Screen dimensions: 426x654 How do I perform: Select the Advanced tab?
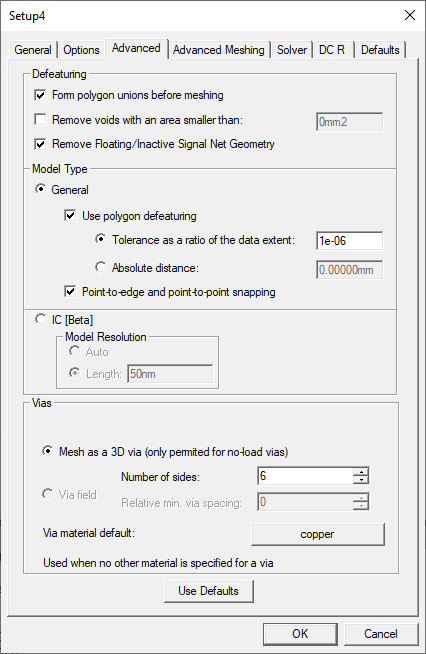pos(136,48)
